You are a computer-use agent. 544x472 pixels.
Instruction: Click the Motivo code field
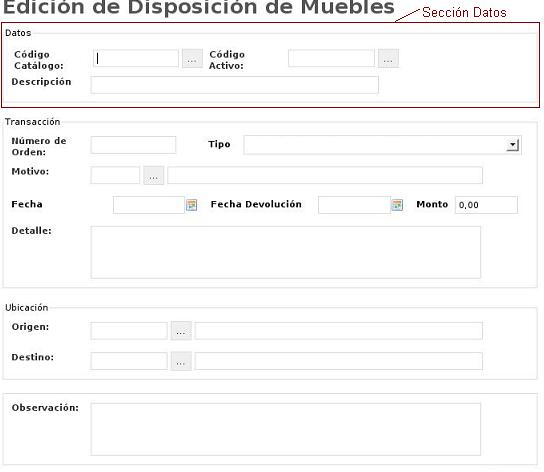click(115, 175)
